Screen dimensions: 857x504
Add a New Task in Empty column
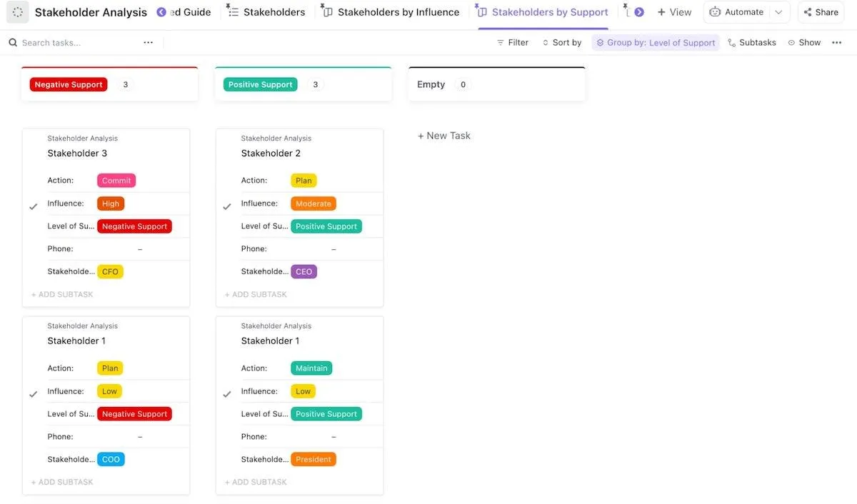point(444,136)
